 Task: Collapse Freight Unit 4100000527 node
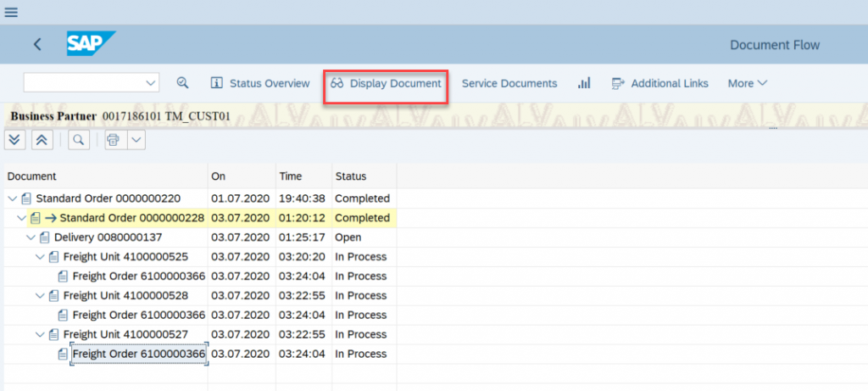[x=40, y=334]
